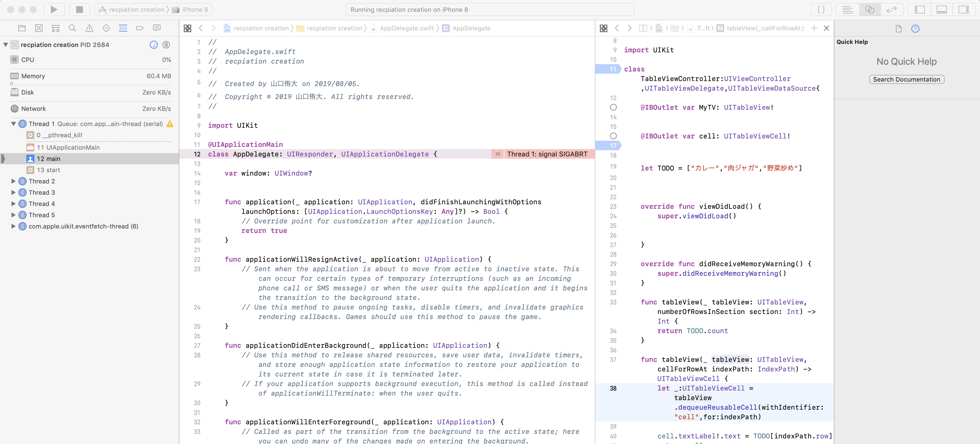Expand Thread 2 disclosure triangle
980x444 pixels.
click(14, 181)
